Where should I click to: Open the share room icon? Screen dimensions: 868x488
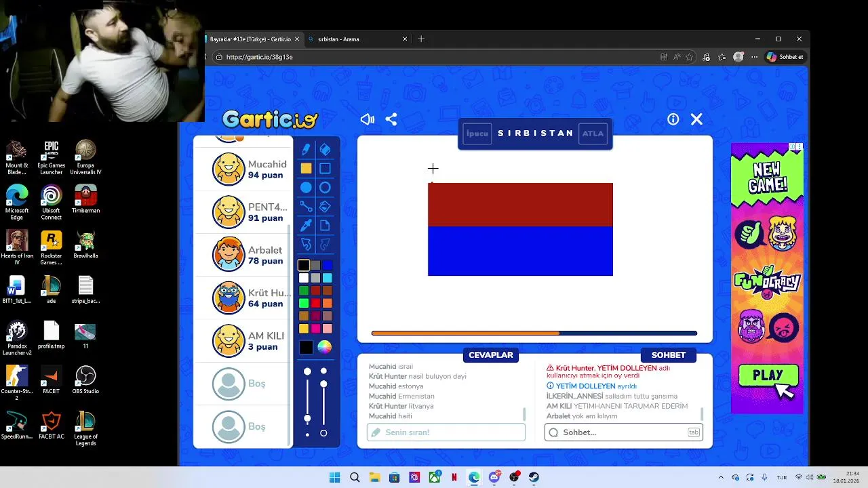pyautogui.click(x=391, y=119)
